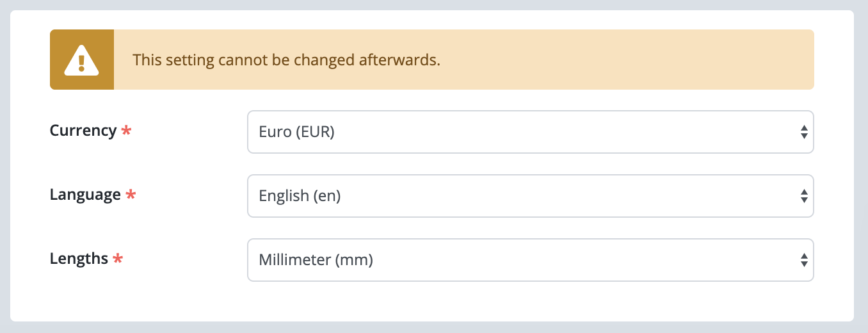Click the red asterisk beside Lengths
Screen dimensions: 868x333
[x=118, y=259]
